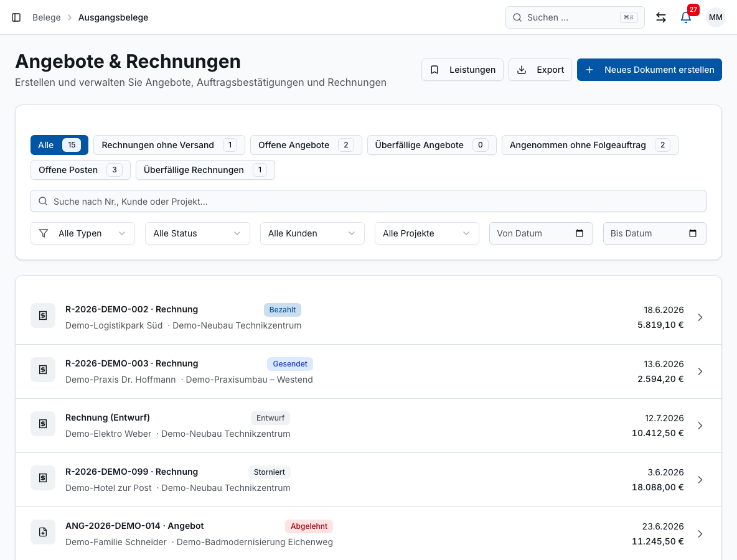Screen dimensions: 737x560
Task: Click the invoice icon for R-2026-DEMO-099
Action: pos(43,478)
